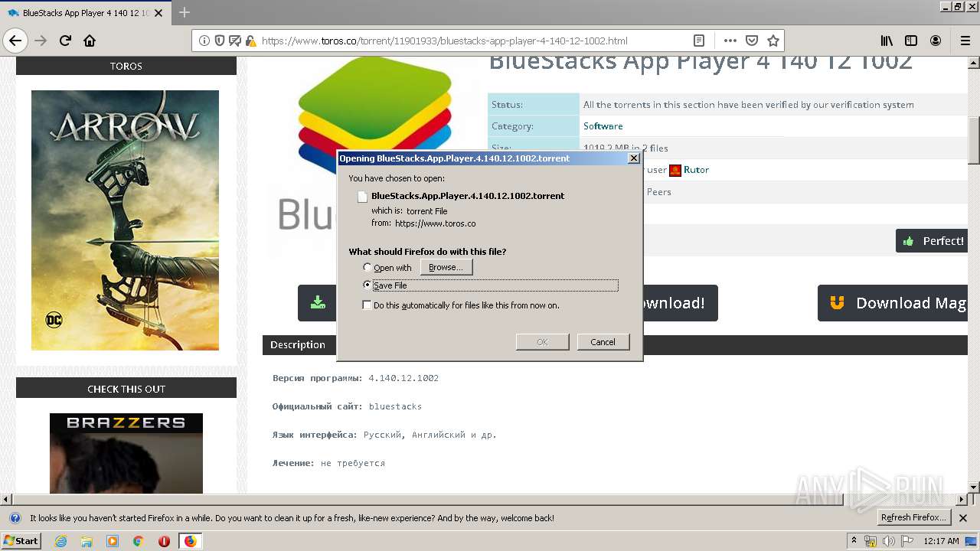Open Opera from the taskbar
The image size is (980, 551).
tap(164, 541)
